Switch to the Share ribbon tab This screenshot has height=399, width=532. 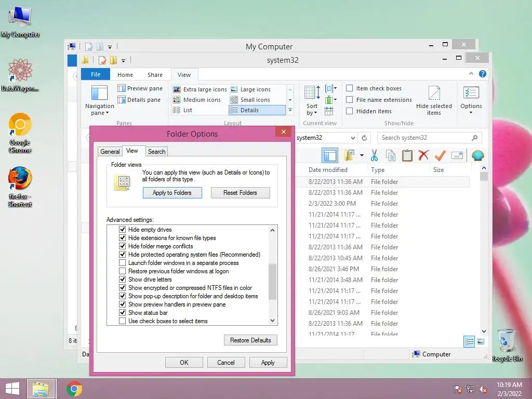[x=155, y=75]
